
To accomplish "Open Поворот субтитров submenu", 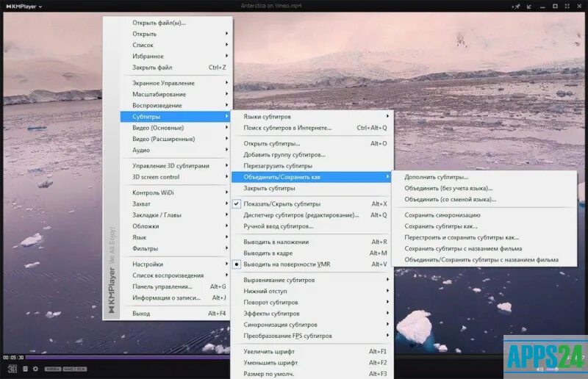I will click(313, 302).
